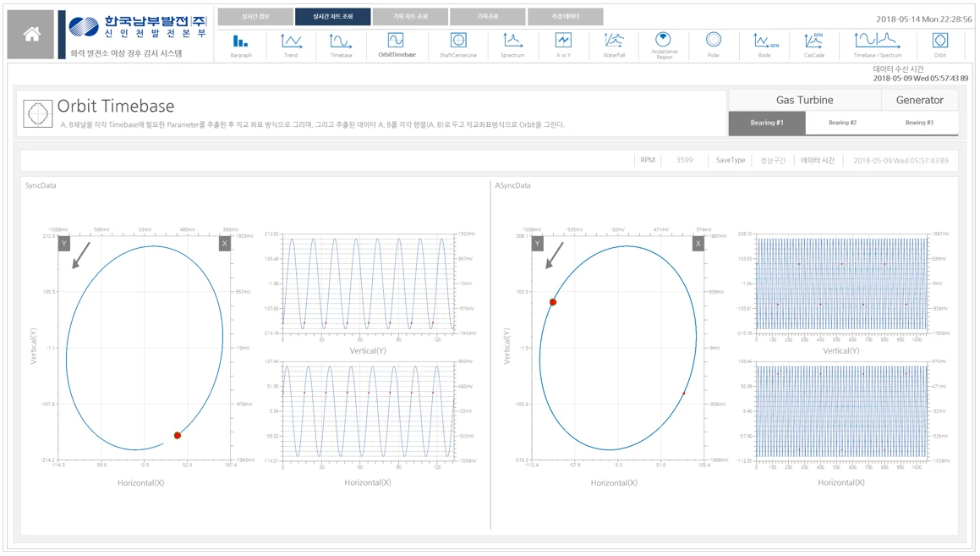Image resolution: width=980 pixels, height=556 pixels.
Task: Open the Trend chart view
Action: pyautogui.click(x=291, y=45)
